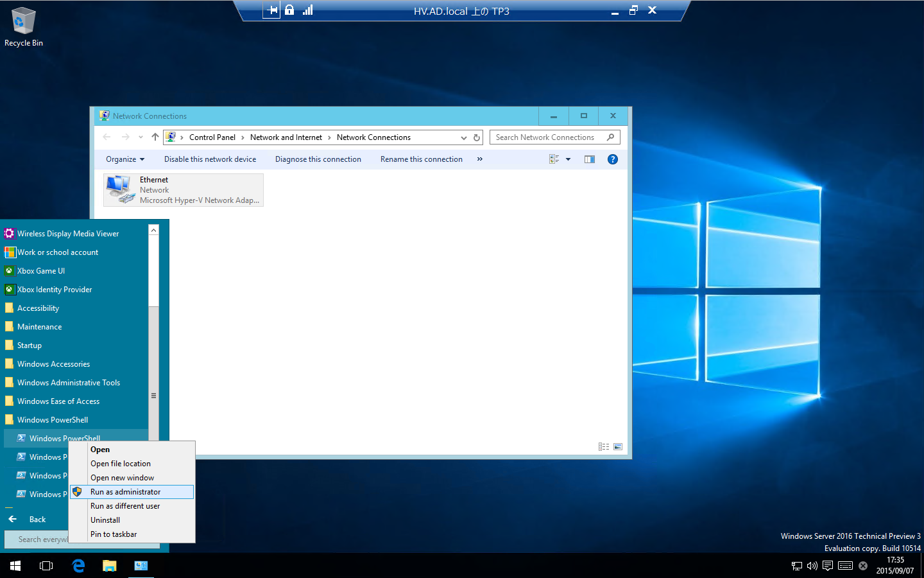The width and height of the screenshot is (924, 578).
Task: Expand the Organize dropdown
Action: point(125,159)
